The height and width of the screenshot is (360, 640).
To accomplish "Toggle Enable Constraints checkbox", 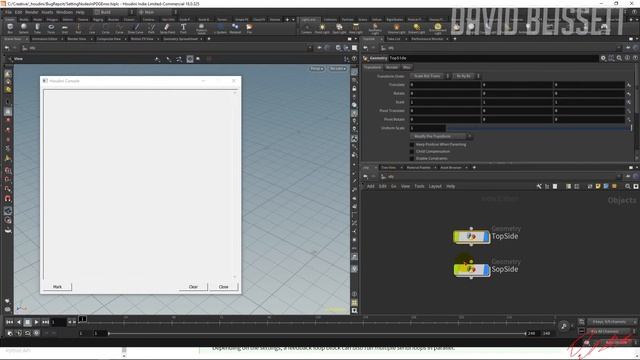I will pos(412,158).
